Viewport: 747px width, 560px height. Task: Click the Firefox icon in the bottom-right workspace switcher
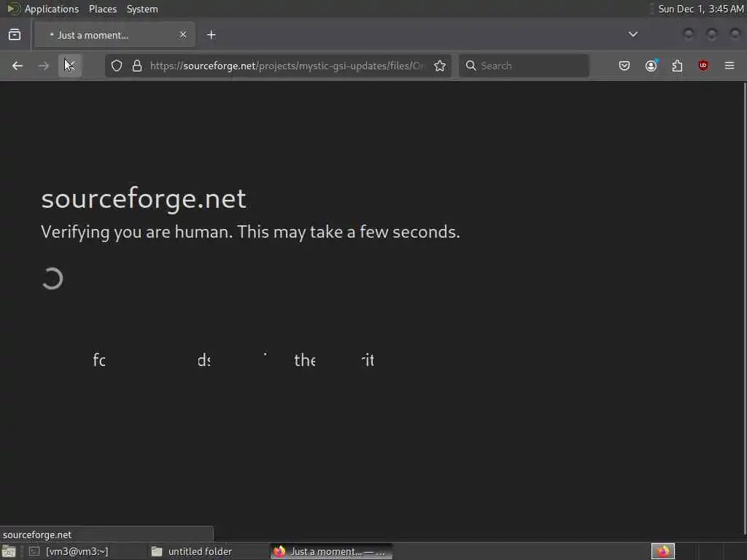(x=663, y=551)
